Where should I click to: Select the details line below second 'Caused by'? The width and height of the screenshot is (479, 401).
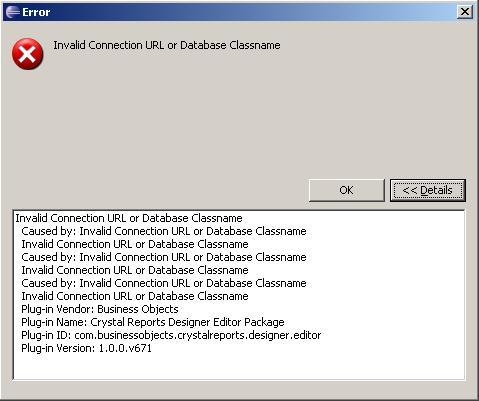pyautogui.click(x=135, y=270)
